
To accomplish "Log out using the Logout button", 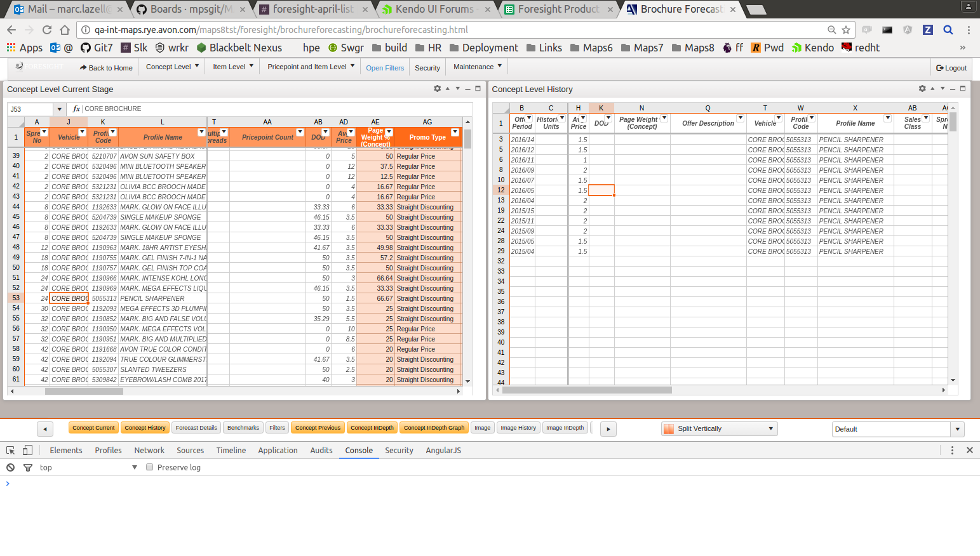I will click(951, 68).
